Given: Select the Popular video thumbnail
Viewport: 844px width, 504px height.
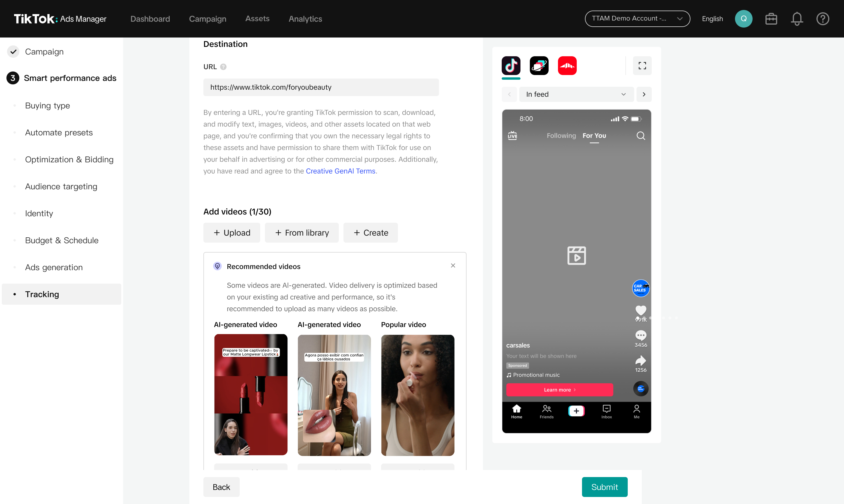Looking at the screenshot, I should [x=417, y=395].
